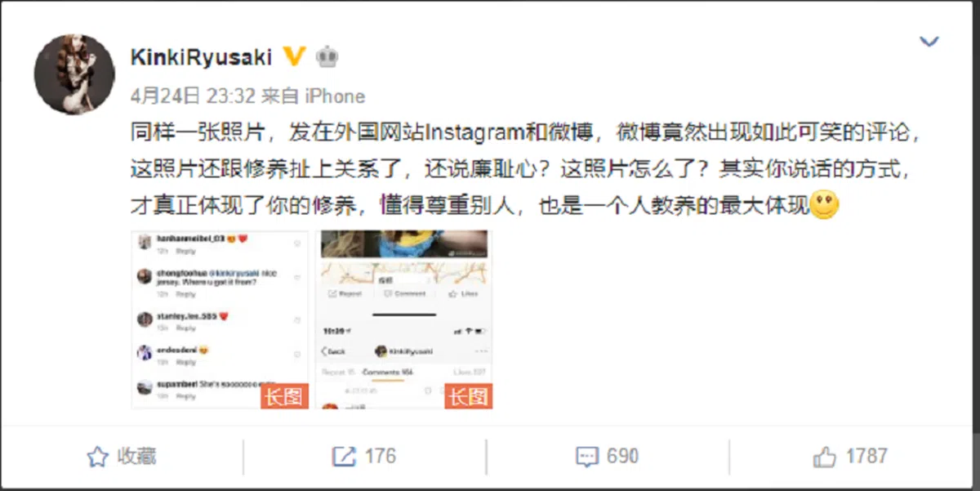Click 长图 badge on the second thumbnail

tap(469, 396)
